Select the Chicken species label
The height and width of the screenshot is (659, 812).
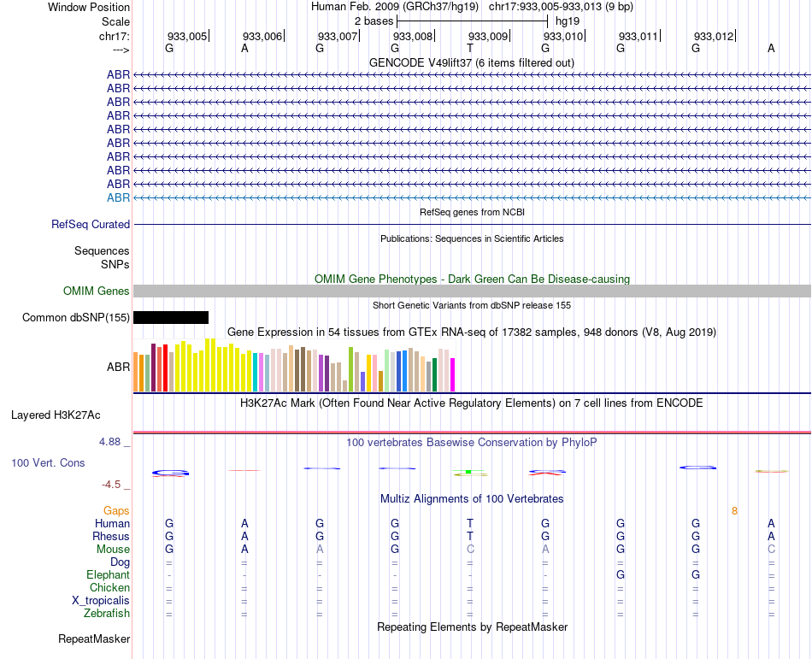coord(109,587)
